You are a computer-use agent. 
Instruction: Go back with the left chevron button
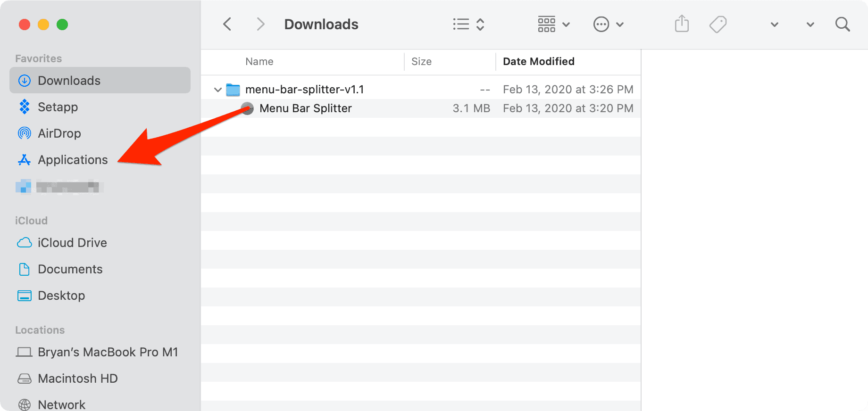click(x=227, y=24)
